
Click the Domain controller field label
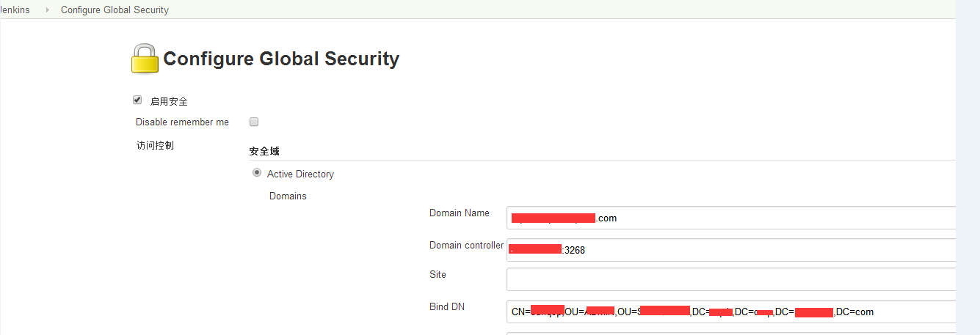point(466,245)
